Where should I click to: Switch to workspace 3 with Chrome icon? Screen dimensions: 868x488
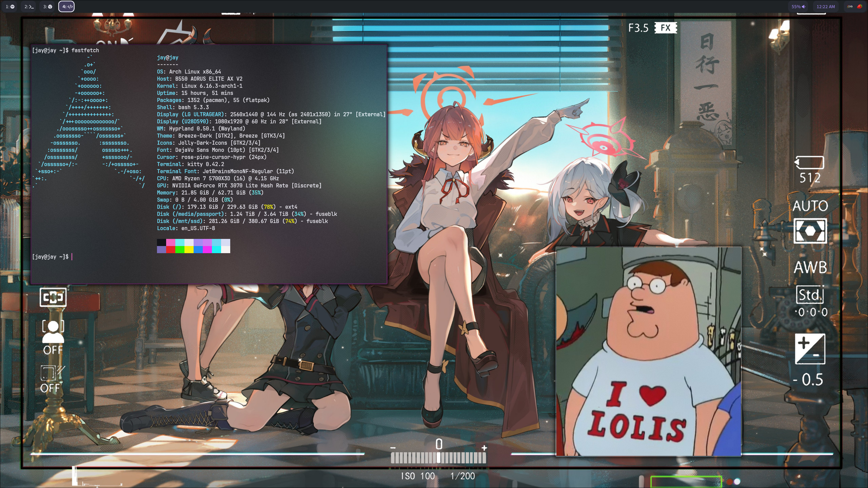pos(47,6)
